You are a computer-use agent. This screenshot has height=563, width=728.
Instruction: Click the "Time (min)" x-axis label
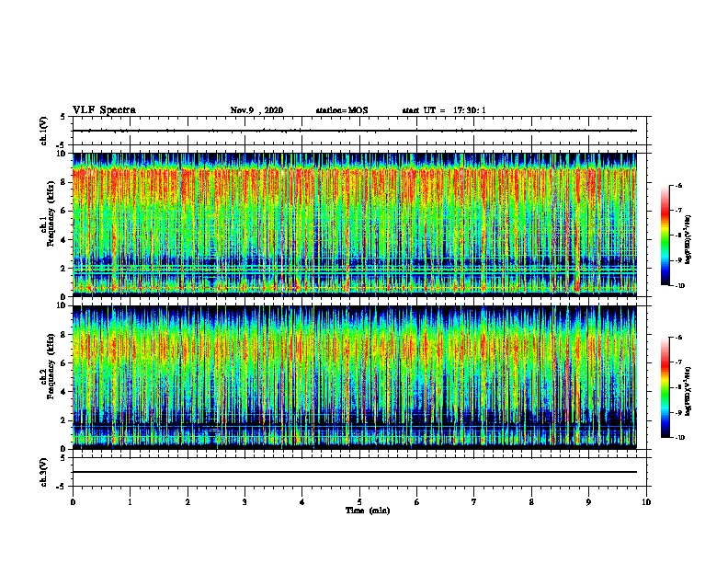coord(368,511)
